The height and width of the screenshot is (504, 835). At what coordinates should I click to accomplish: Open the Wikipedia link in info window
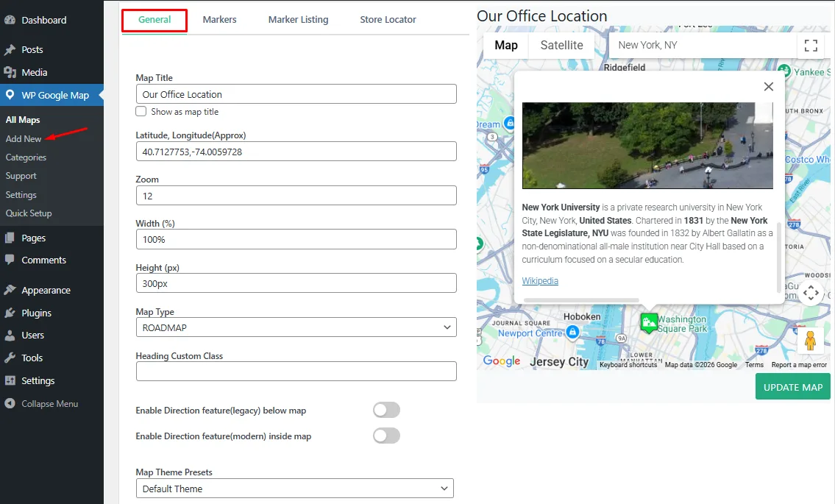point(540,281)
